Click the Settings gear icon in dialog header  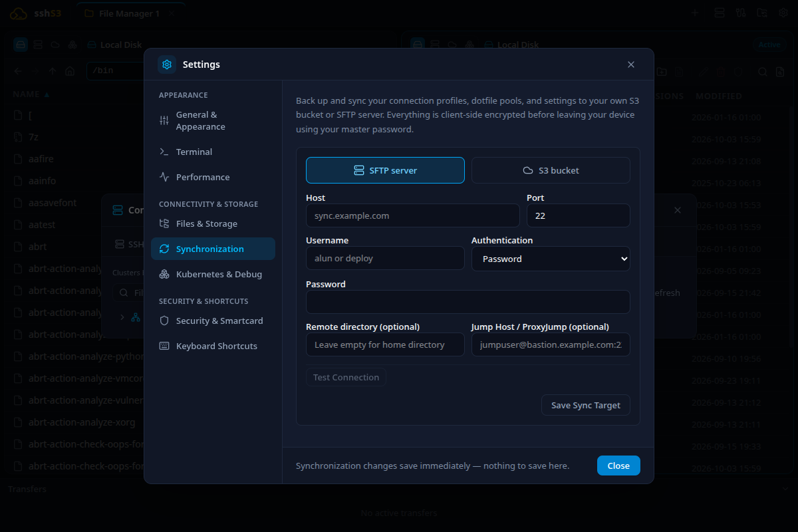pos(167,65)
